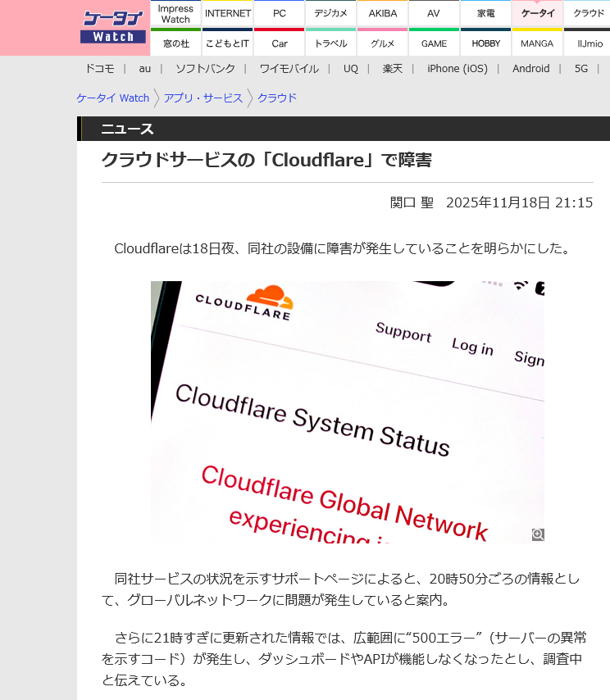
Task: Select the AKIBA tab
Action: [382, 14]
